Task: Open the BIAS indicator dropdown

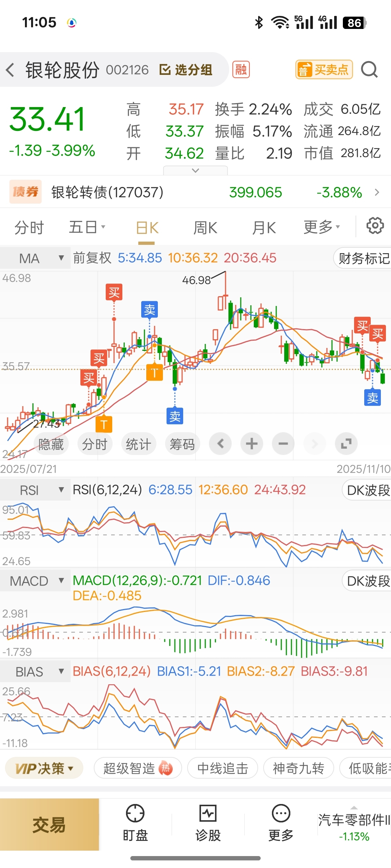Action: (x=35, y=672)
